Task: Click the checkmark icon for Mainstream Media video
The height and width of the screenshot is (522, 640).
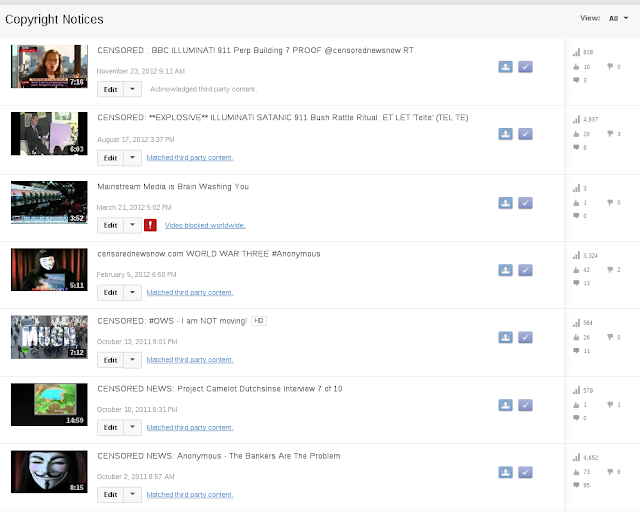Action: click(525, 203)
